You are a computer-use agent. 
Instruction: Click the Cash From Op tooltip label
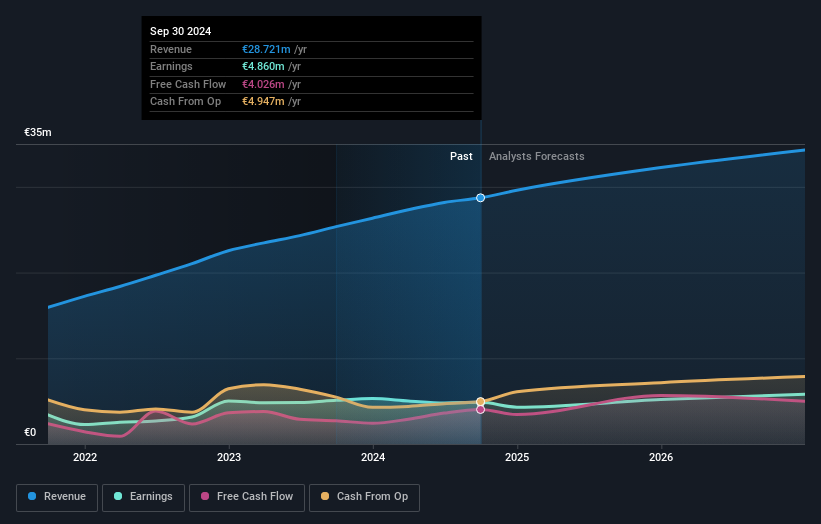point(185,102)
